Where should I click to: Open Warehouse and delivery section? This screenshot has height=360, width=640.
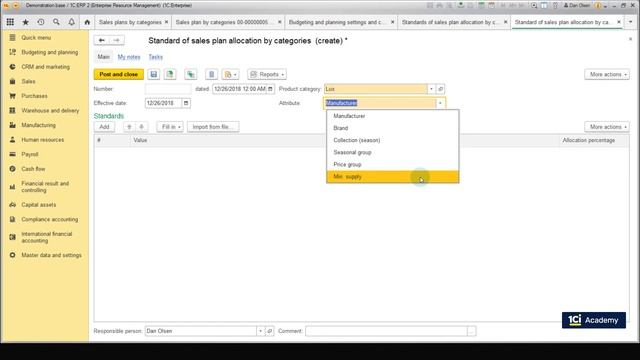coord(50,111)
